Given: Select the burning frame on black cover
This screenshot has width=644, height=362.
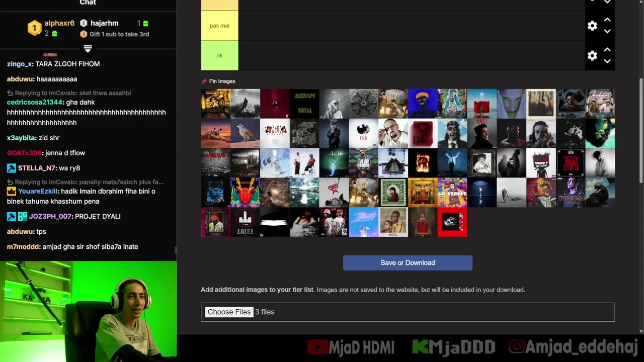Looking at the screenshot, I should (x=423, y=163).
